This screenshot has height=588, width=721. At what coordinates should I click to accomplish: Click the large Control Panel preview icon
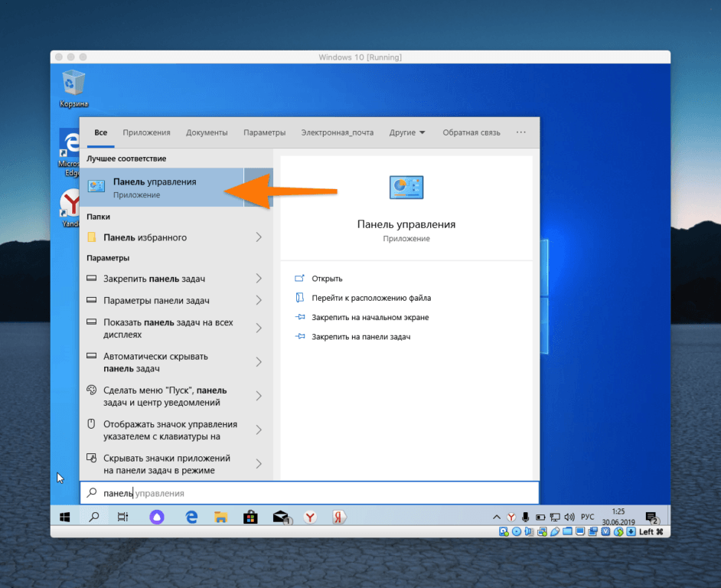click(x=406, y=188)
